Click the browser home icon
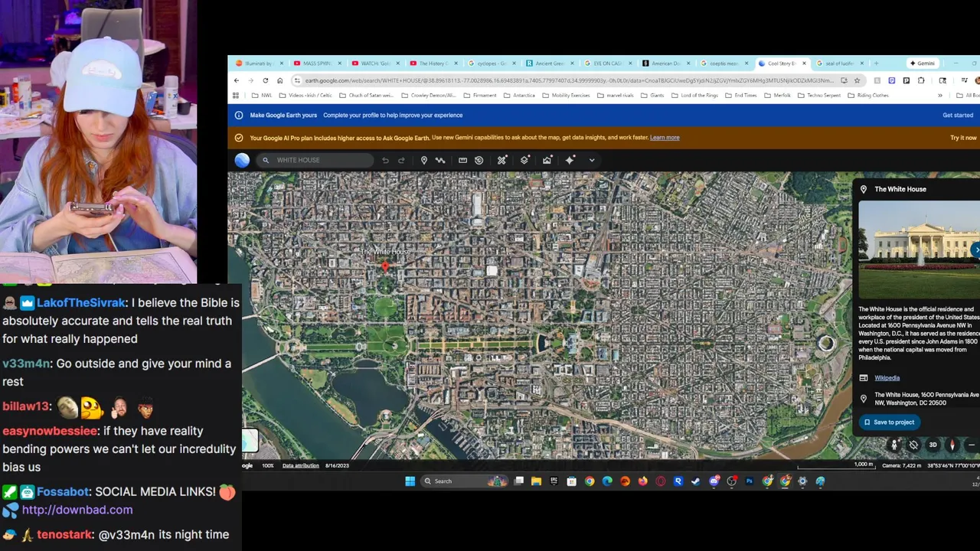The height and width of the screenshot is (551, 980). point(280,80)
